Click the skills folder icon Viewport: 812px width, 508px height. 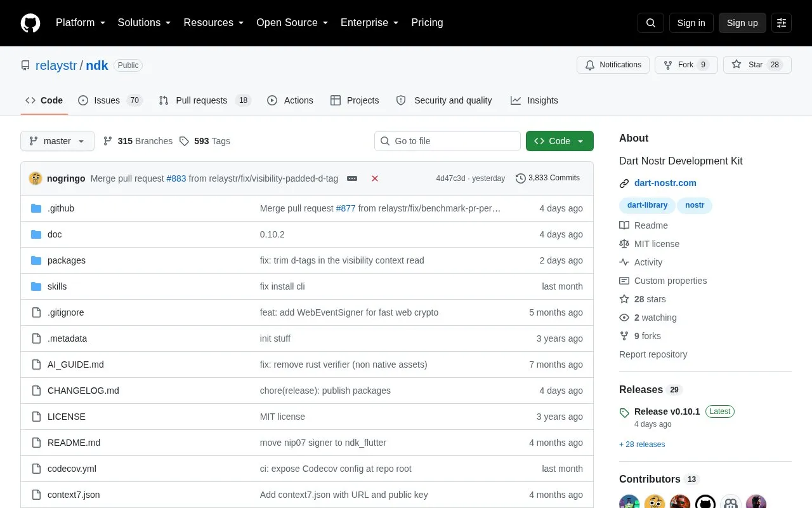tap(36, 286)
